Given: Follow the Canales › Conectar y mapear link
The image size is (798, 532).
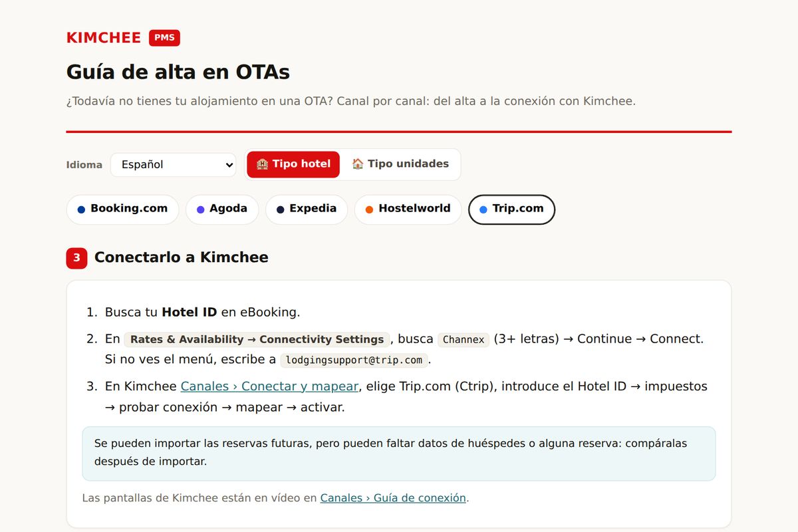Looking at the screenshot, I should point(270,386).
